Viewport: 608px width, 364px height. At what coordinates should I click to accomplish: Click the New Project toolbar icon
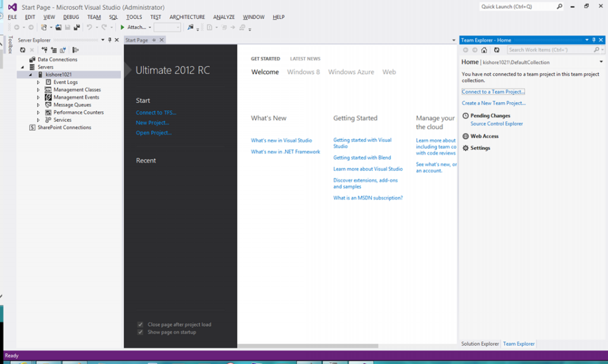pos(44,27)
